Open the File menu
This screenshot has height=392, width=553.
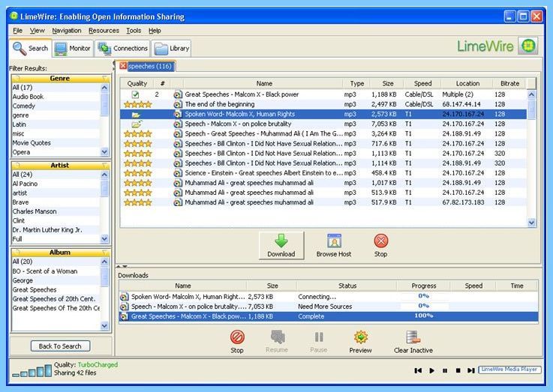(x=17, y=31)
